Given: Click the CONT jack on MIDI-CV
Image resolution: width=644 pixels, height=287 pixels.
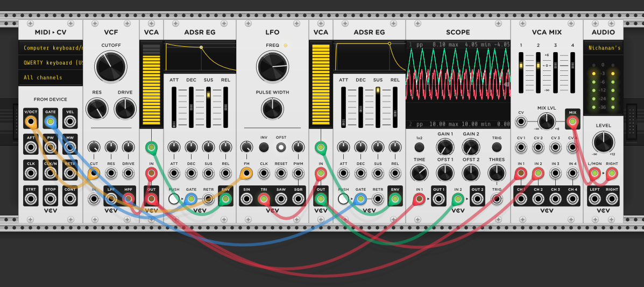Looking at the screenshot, I should point(70,199).
